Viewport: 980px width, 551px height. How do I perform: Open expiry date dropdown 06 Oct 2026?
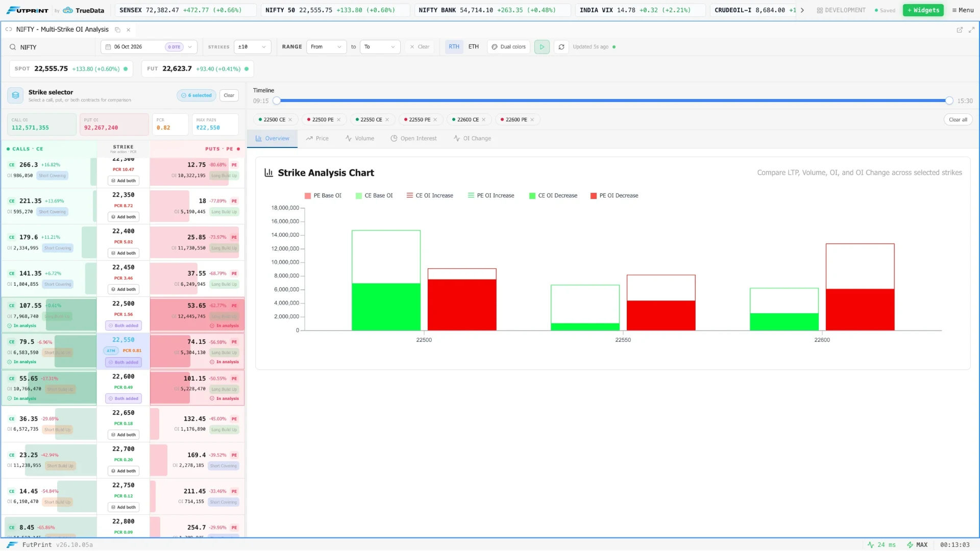pos(149,47)
